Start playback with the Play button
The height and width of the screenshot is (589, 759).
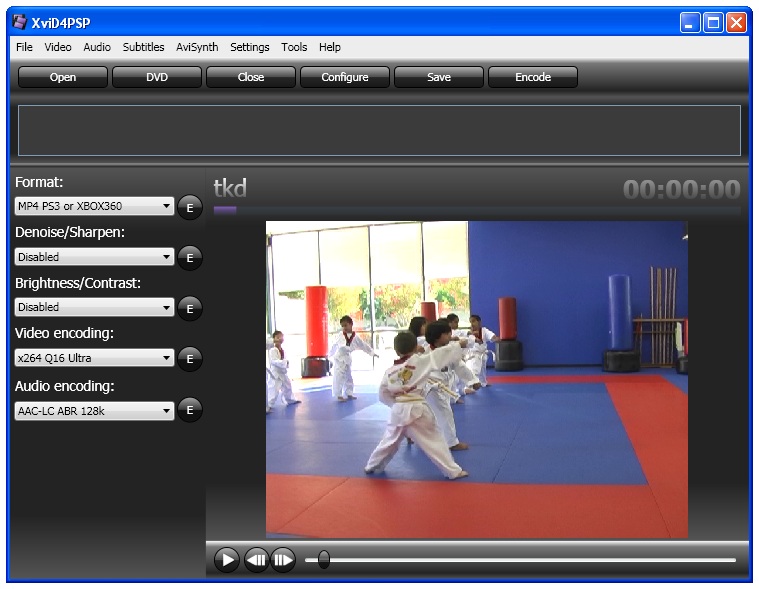pos(227,560)
